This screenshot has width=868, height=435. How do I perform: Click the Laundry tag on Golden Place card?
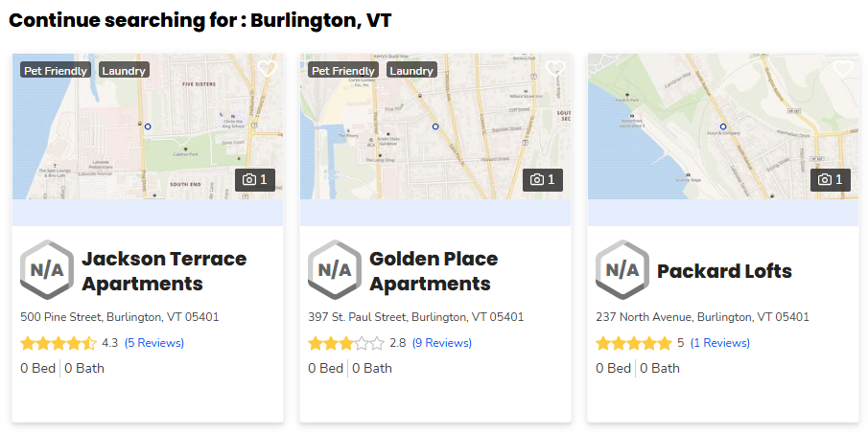[x=411, y=70]
